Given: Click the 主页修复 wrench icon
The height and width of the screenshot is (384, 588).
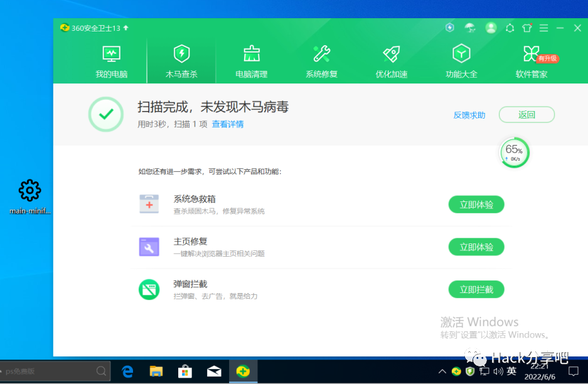Looking at the screenshot, I should tap(149, 247).
